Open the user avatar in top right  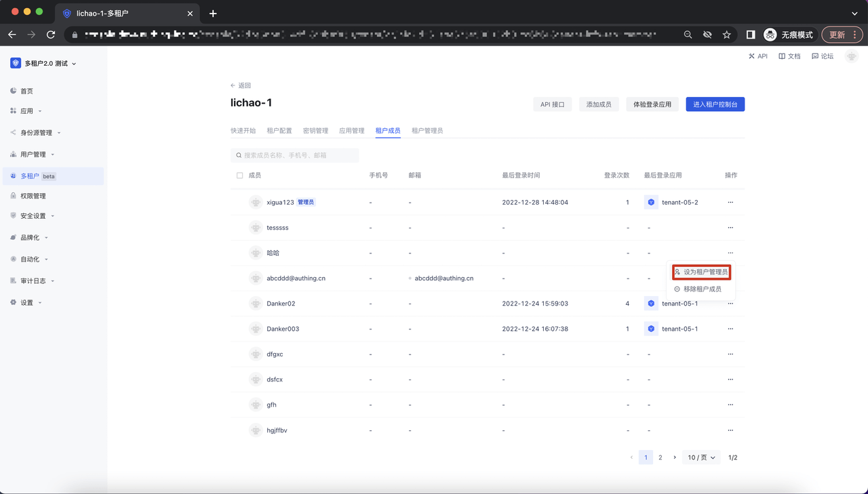point(852,56)
